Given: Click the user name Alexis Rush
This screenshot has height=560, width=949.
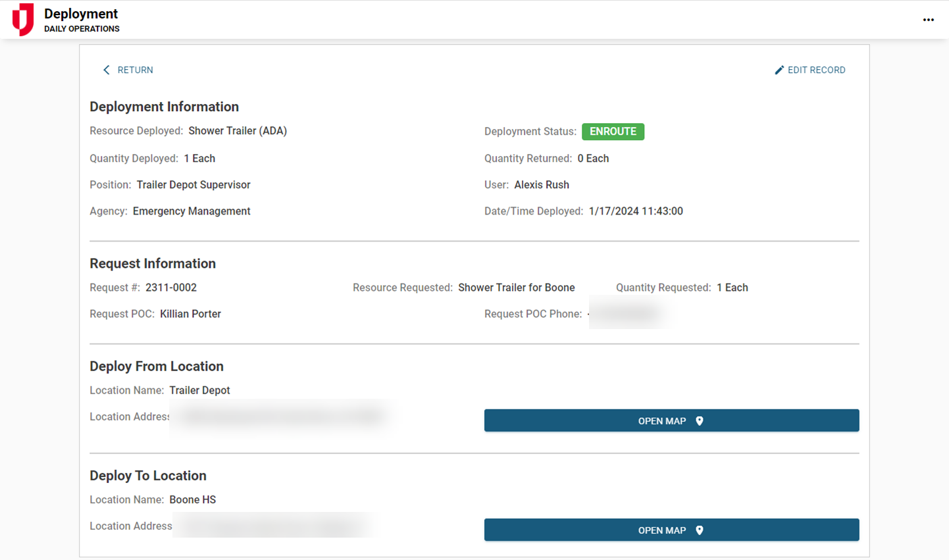Looking at the screenshot, I should [542, 185].
